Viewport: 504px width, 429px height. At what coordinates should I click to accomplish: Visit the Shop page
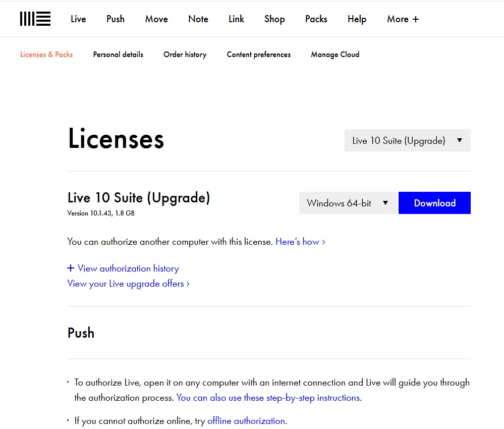tap(274, 19)
